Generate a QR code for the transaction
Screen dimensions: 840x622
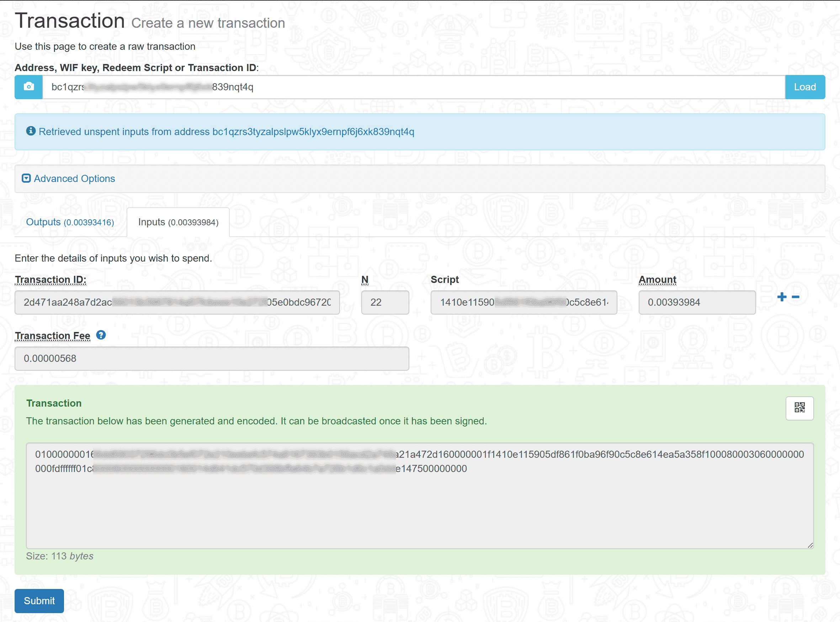(799, 408)
